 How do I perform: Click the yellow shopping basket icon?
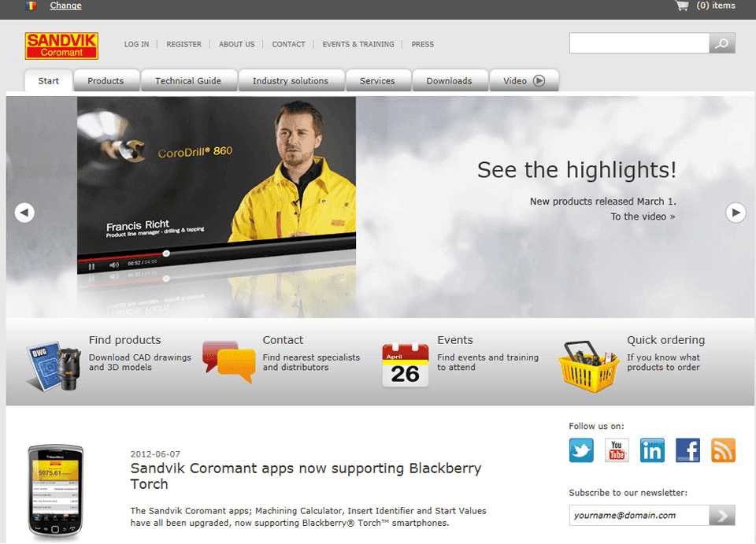(x=588, y=367)
